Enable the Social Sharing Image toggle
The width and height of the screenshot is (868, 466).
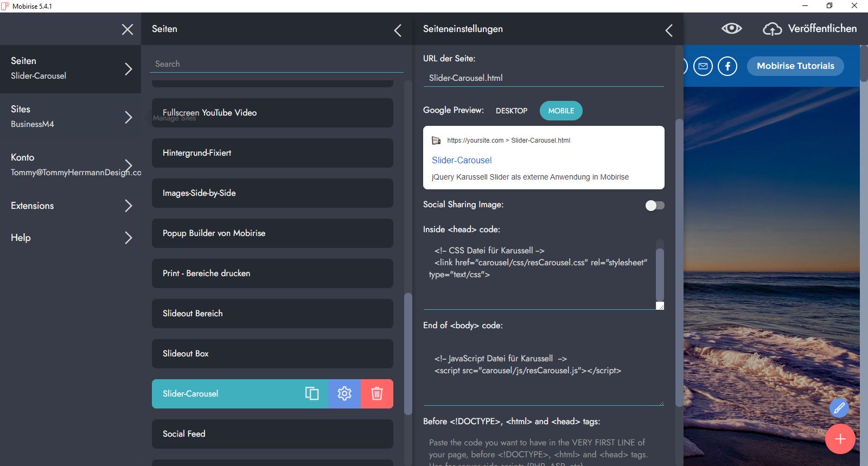654,205
